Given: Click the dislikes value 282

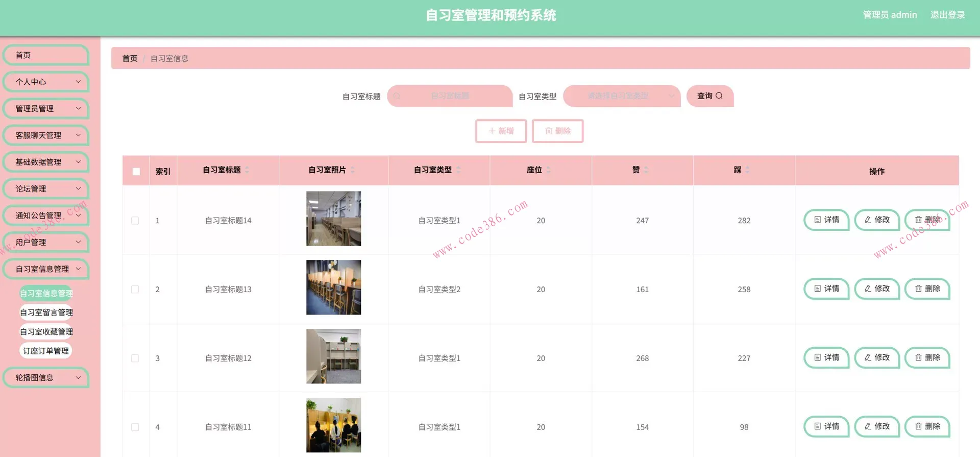Looking at the screenshot, I should pyautogui.click(x=744, y=221).
